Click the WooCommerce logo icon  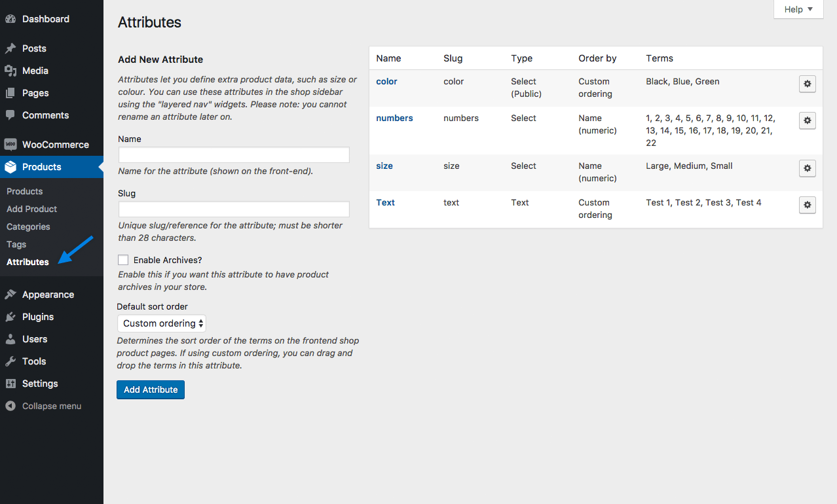coord(10,145)
